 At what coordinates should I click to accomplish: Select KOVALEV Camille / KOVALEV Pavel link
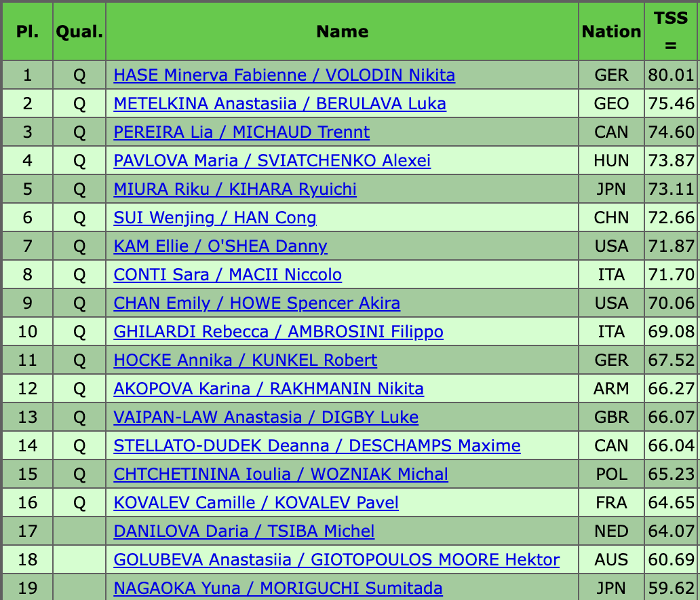(x=256, y=503)
